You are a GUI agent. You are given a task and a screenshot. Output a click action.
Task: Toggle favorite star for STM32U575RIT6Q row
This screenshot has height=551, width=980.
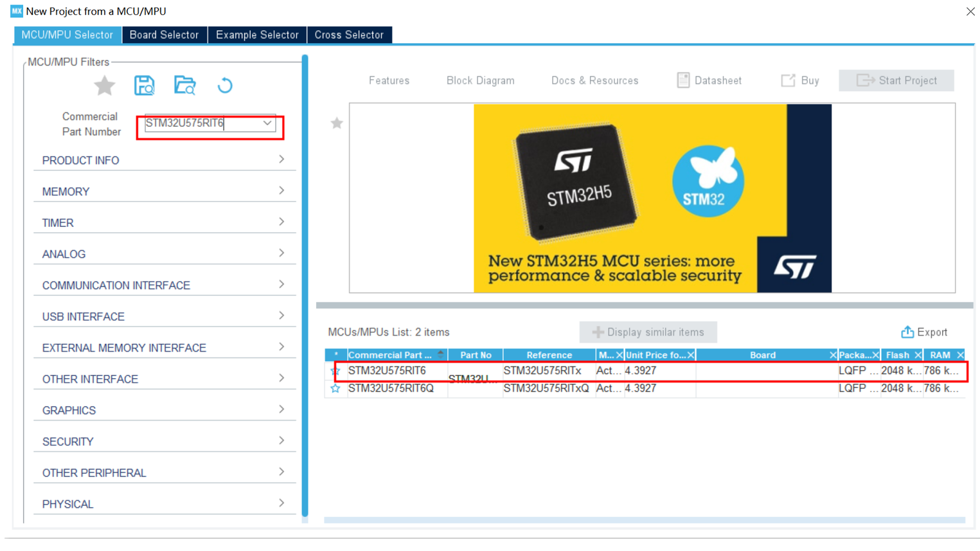pyautogui.click(x=335, y=388)
